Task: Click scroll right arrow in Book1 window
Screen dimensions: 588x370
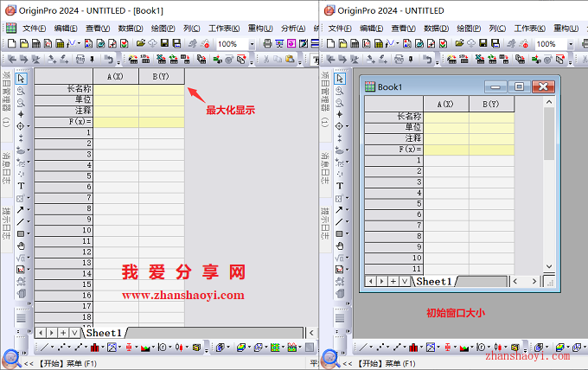Action: (534, 281)
